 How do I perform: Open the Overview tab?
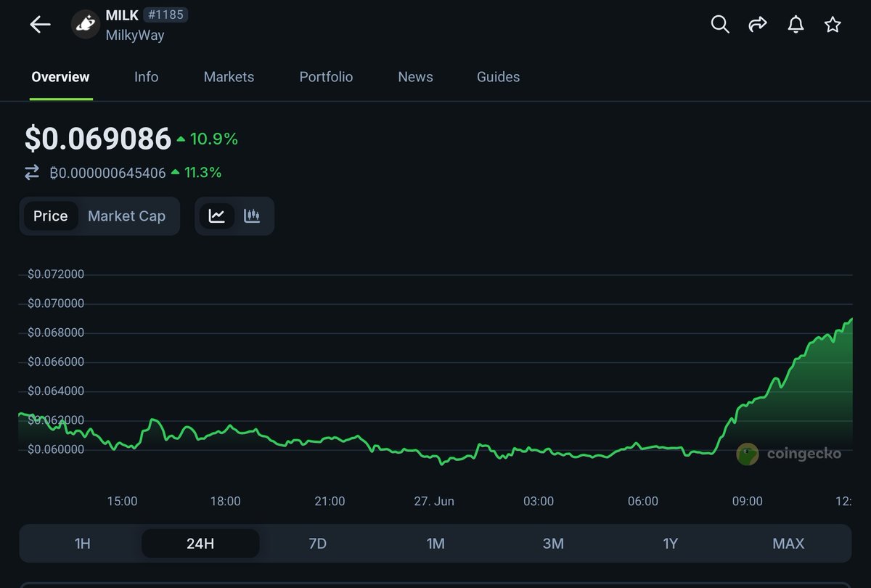click(60, 77)
